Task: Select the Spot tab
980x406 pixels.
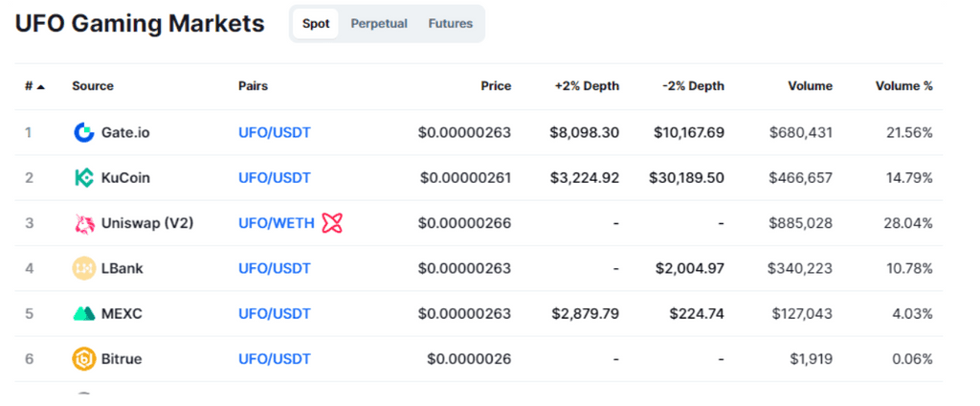Action: coord(316,24)
